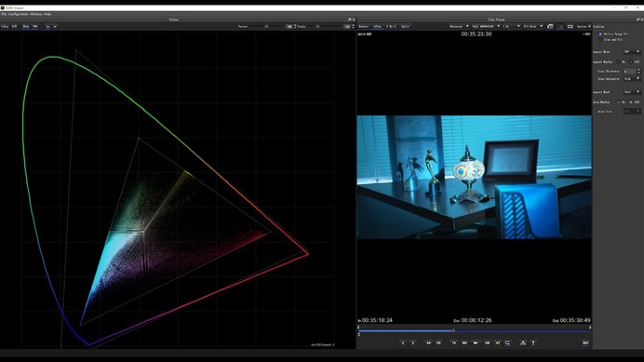Image resolution: width=644 pixels, height=362 pixels.
Task: Select the Split view mode
Action: coord(405,26)
